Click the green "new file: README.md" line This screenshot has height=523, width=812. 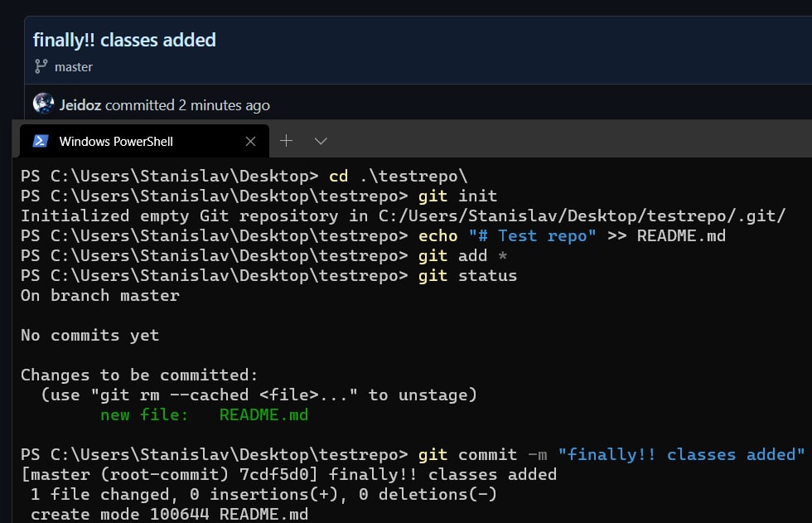coord(204,414)
